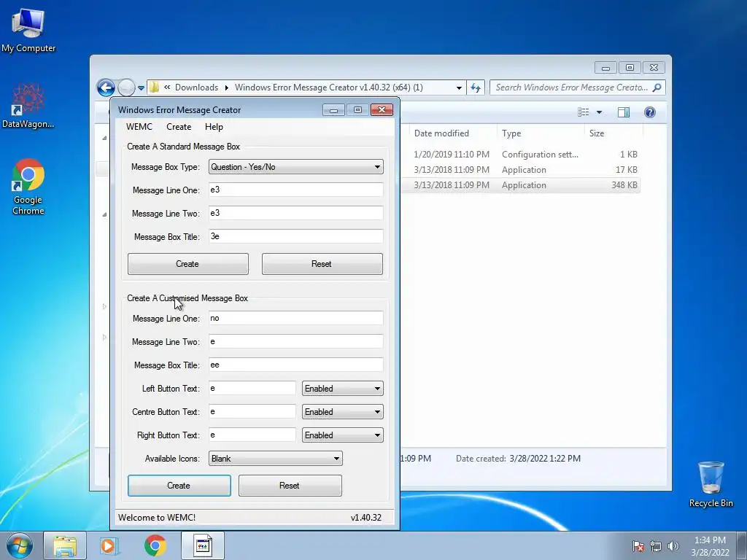Screen dimensions: 747x560
Task: Click standard Message Line Two field
Action: tap(296, 214)
